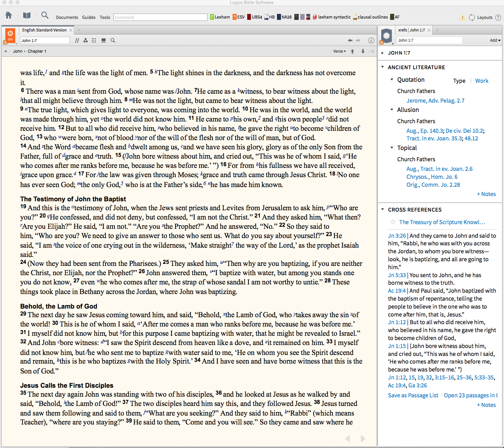Collapse the ANCIENT LITERATURE section

[x=383, y=67]
